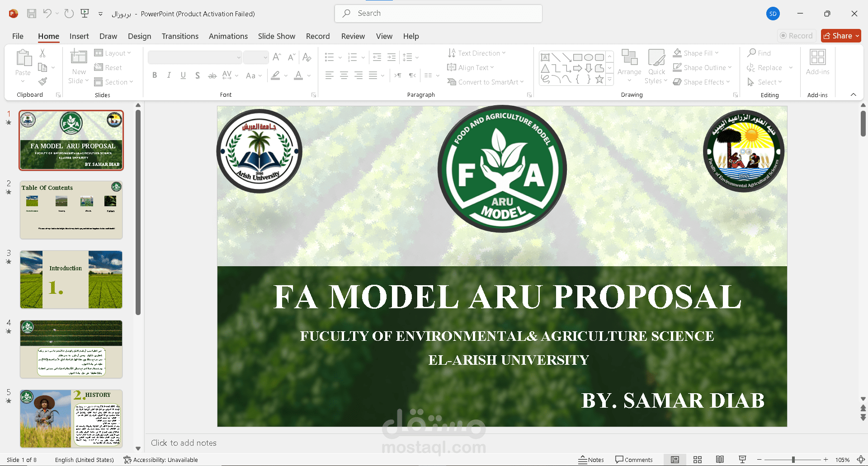868x466 pixels.
Task: Click the Cut scissors icon
Action: tap(42, 53)
